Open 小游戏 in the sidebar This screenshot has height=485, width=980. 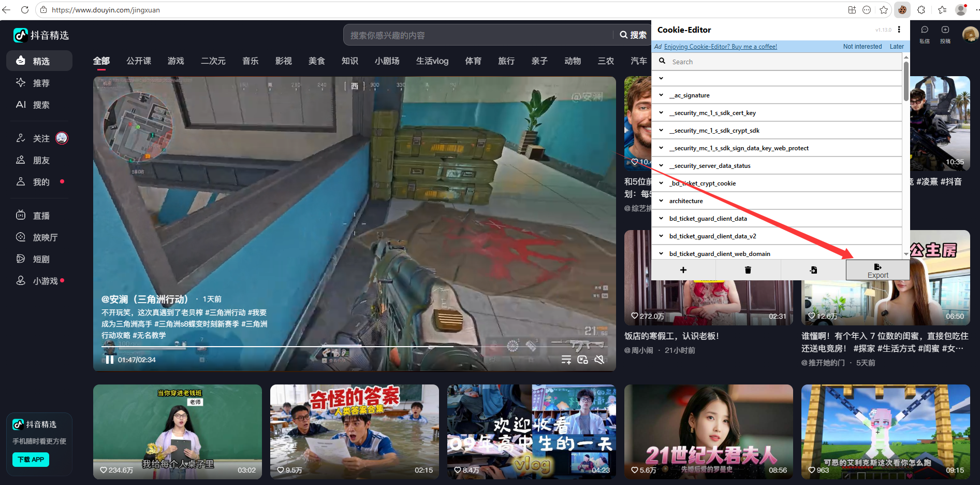(x=39, y=281)
